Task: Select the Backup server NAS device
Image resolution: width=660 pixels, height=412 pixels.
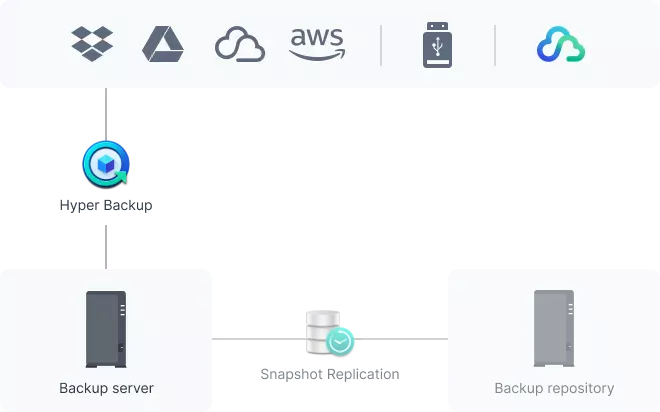Action: 106,330
